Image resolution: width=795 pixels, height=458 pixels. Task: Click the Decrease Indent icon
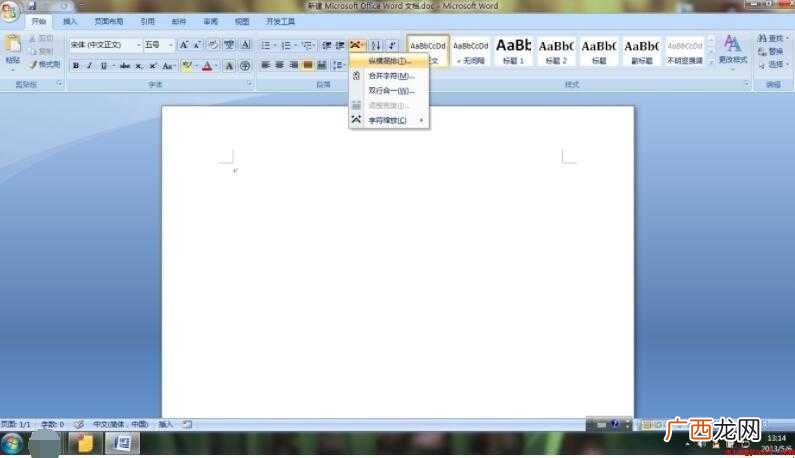(x=328, y=46)
